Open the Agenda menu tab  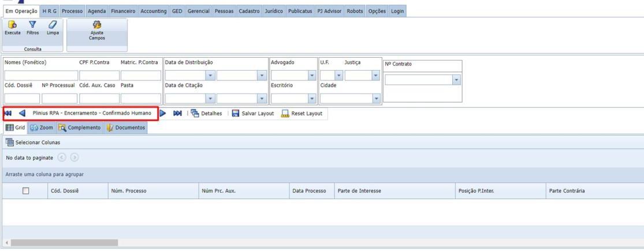[96, 12]
